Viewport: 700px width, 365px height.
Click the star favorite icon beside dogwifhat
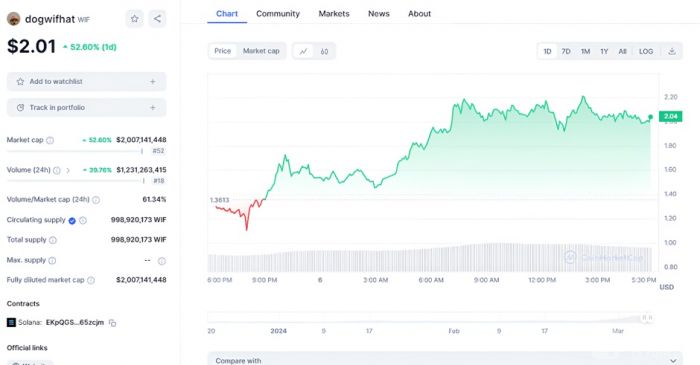[x=134, y=19]
